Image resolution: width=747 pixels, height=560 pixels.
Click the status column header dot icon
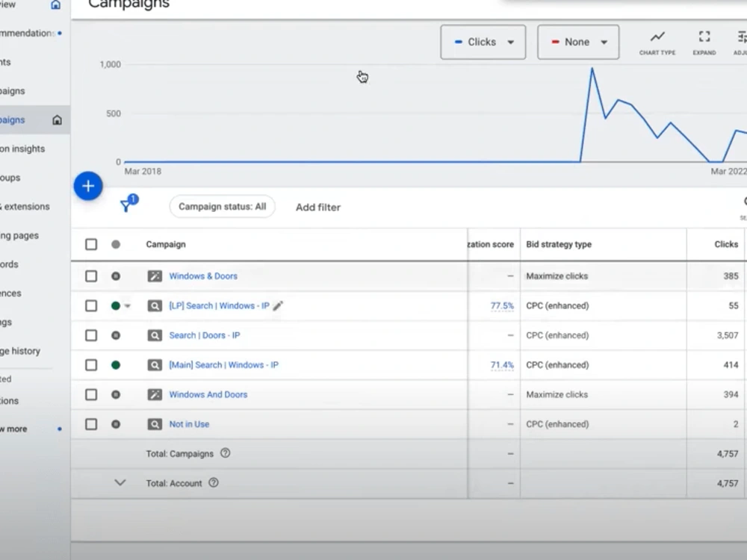click(x=116, y=244)
